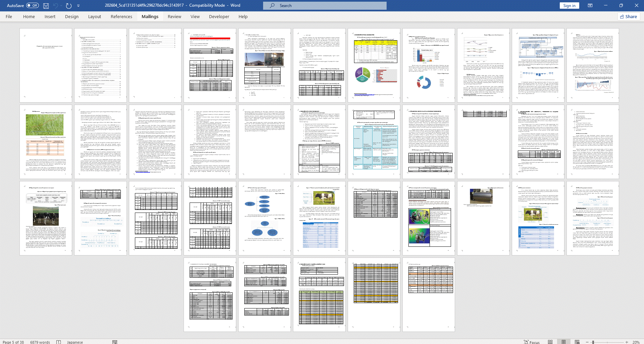This screenshot has height=344, width=644.
Task: Click the Share button
Action: [629, 17]
